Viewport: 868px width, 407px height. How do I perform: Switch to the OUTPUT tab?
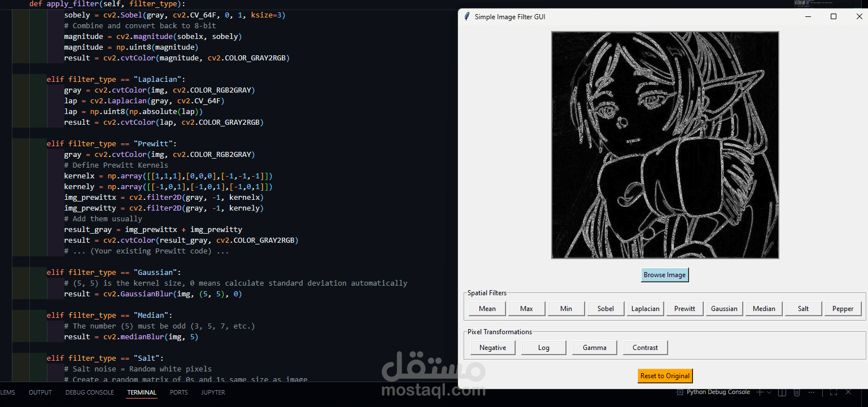tap(40, 392)
